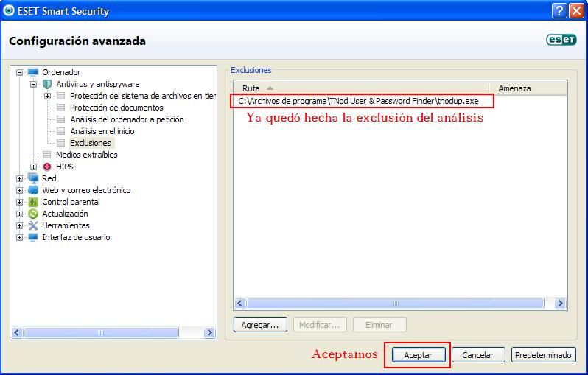Select Protección del sistema de archivos item
The height and width of the screenshot is (375, 588).
142,96
